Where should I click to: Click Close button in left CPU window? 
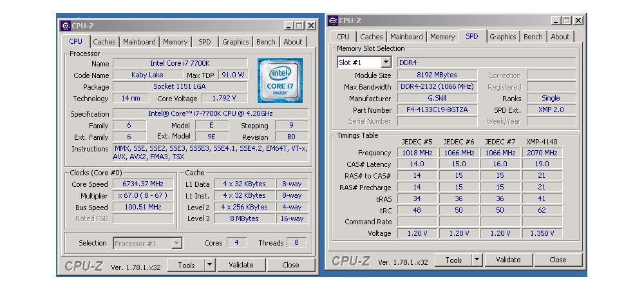pos(290,265)
